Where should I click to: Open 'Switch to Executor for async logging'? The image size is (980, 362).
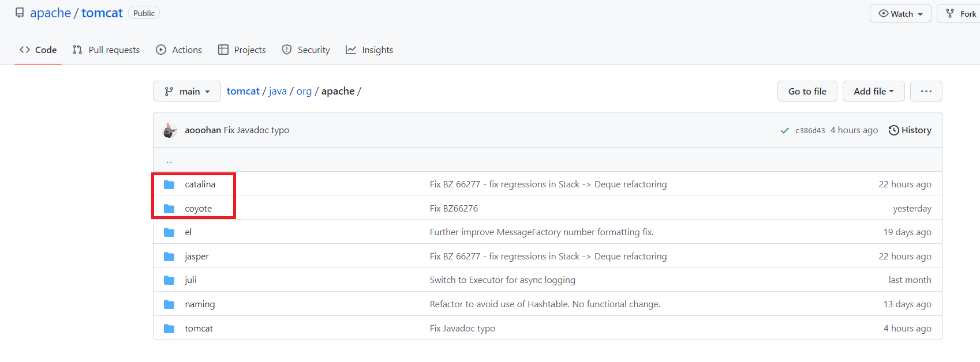[x=502, y=280]
